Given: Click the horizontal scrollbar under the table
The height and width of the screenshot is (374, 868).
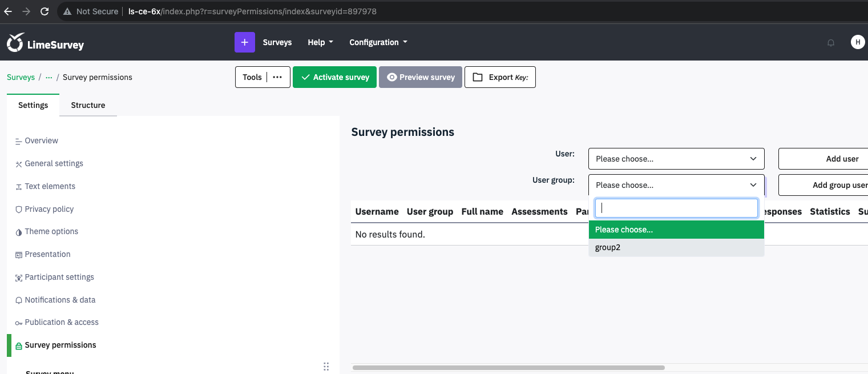Looking at the screenshot, I should (508, 368).
